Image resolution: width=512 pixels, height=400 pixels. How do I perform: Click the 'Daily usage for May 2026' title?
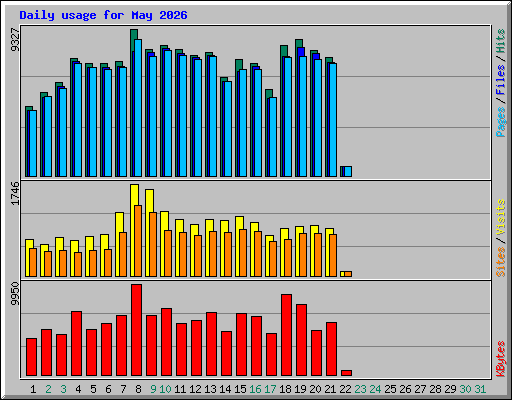tap(103, 15)
